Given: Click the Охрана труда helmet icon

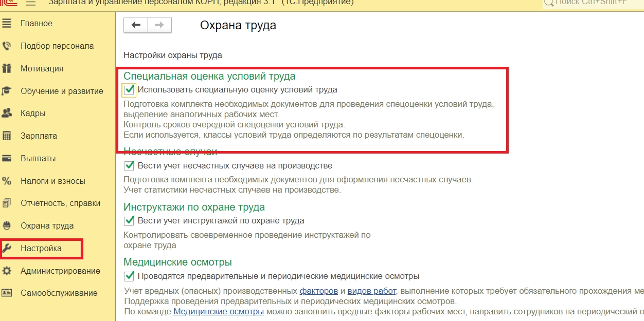Looking at the screenshot, I should point(7,225).
